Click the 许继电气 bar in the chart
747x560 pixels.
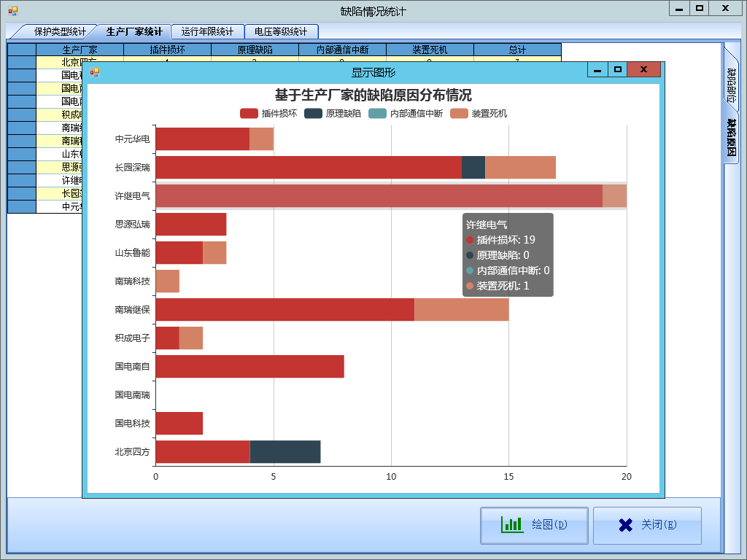(365, 195)
